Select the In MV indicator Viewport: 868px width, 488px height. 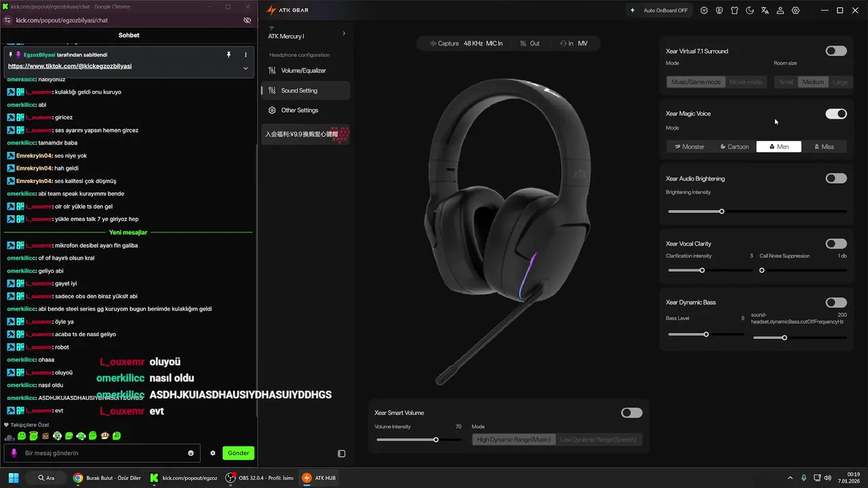pyautogui.click(x=574, y=43)
